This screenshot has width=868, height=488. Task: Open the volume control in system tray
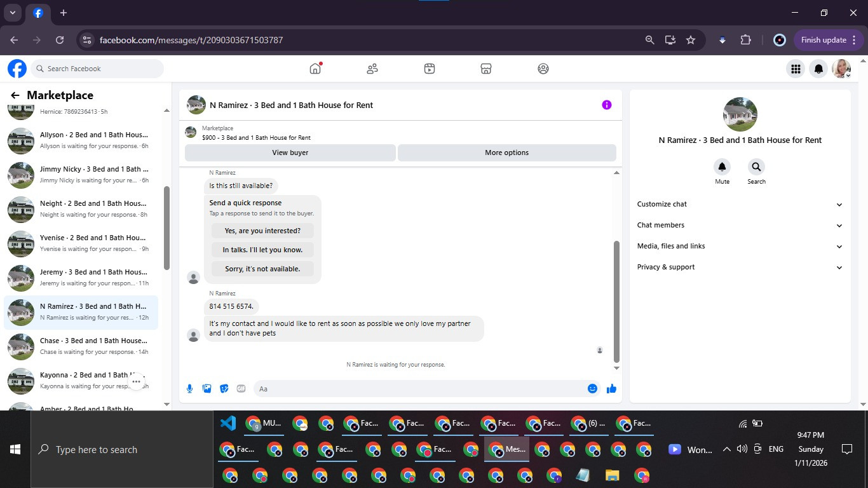point(742,449)
